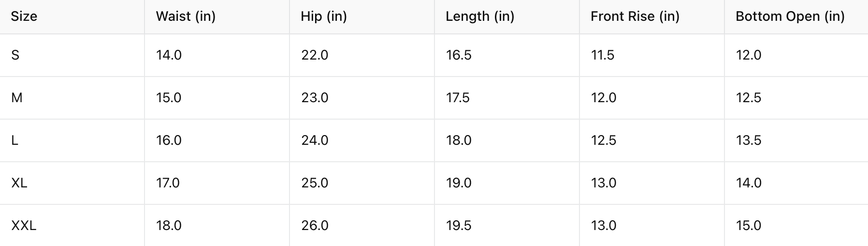The height and width of the screenshot is (246, 868).
Task: Select the Front Rise (in) header
Action: coord(635,16)
